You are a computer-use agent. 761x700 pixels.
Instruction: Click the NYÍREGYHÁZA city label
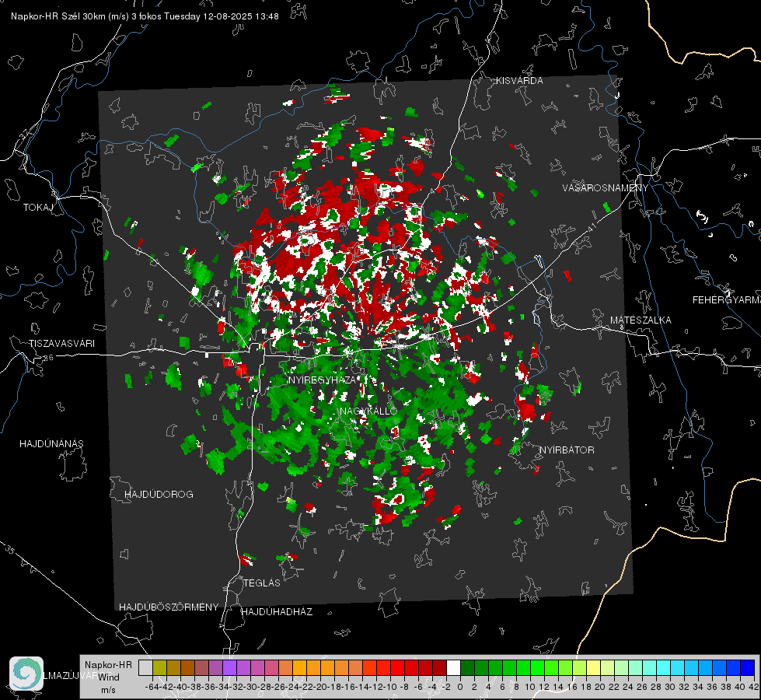[323, 380]
